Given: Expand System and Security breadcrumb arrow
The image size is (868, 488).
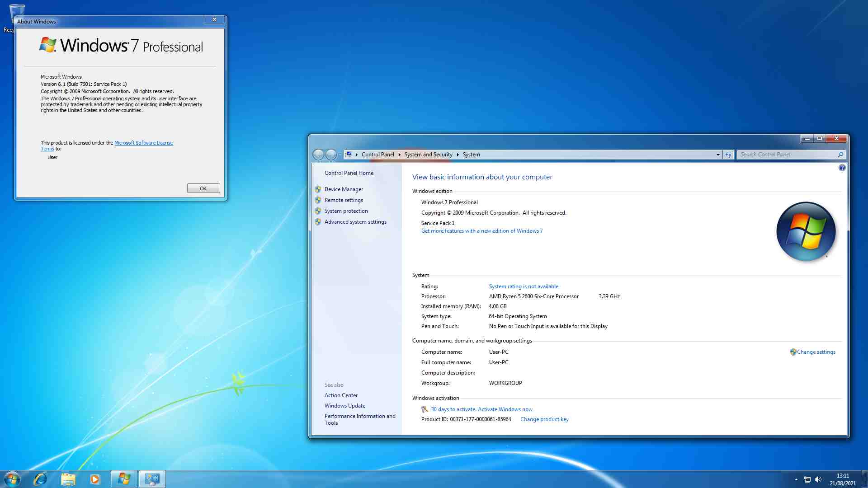Looking at the screenshot, I should [x=458, y=155].
